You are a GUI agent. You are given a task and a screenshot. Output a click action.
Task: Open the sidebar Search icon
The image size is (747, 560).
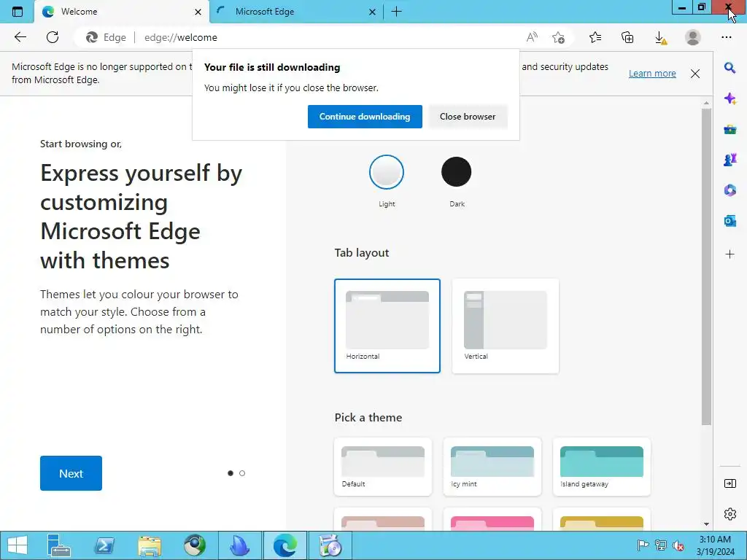click(729, 68)
